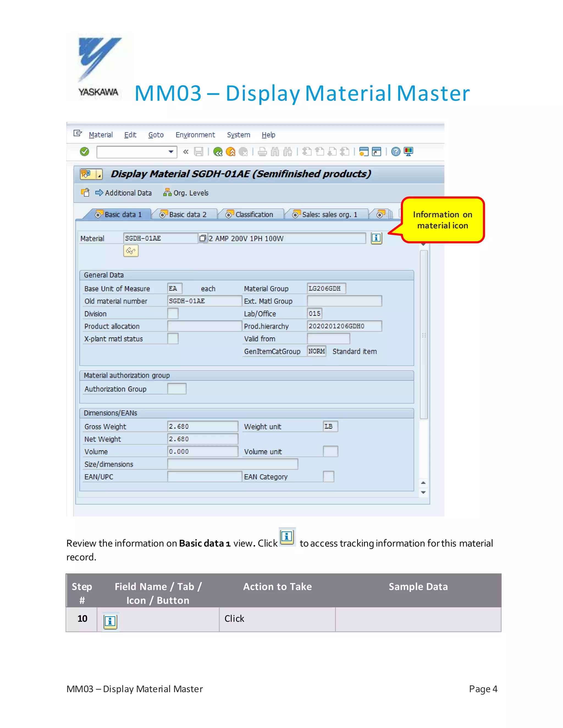Click the material description field 2 AMP 200V
Viewport: 563px width, 728px height.
(287, 238)
